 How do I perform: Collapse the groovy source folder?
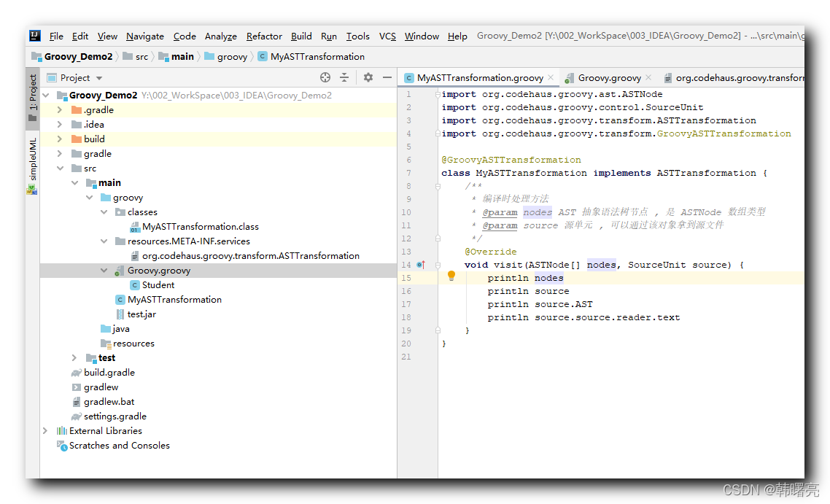90,198
